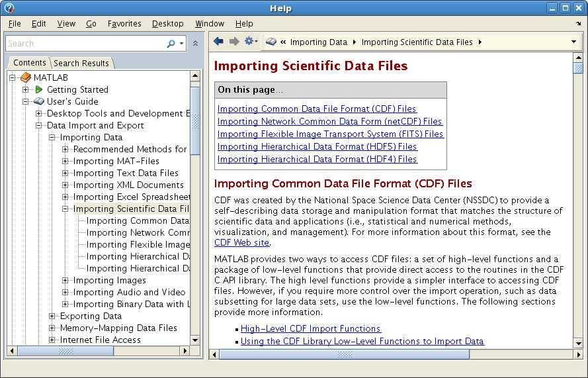Collapse the Importing Data node
This screenshot has height=378, width=588.
point(52,138)
